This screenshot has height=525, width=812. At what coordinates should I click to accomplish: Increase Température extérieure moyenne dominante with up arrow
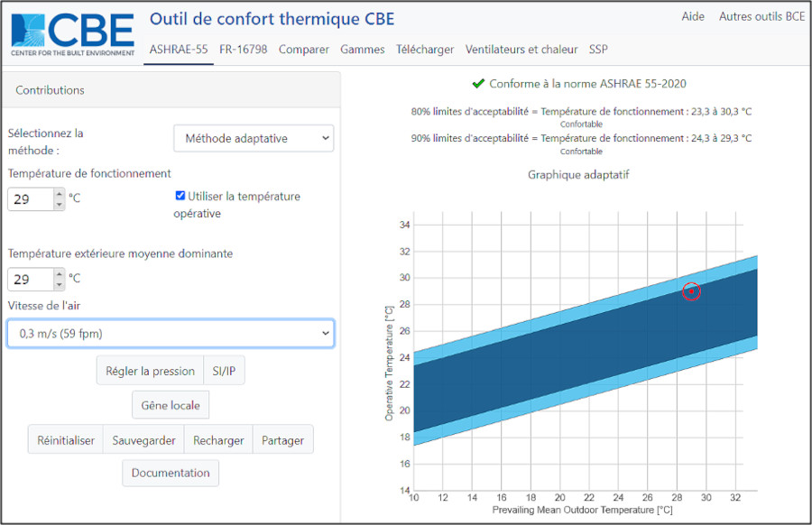(59, 274)
